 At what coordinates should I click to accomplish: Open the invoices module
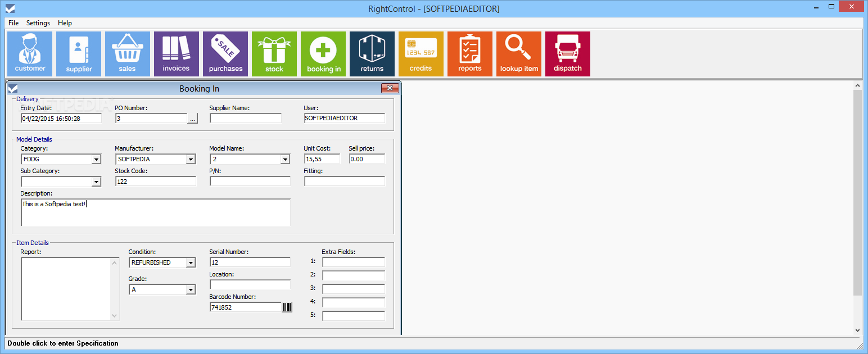click(177, 54)
